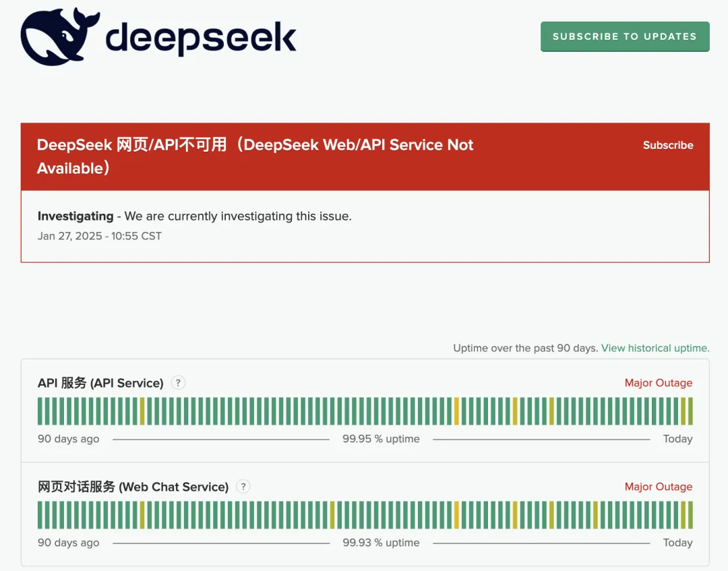Image resolution: width=728 pixels, height=571 pixels.
Task: Click the '90 days ago' label under Web Chat Service
Action: pyautogui.click(x=68, y=543)
